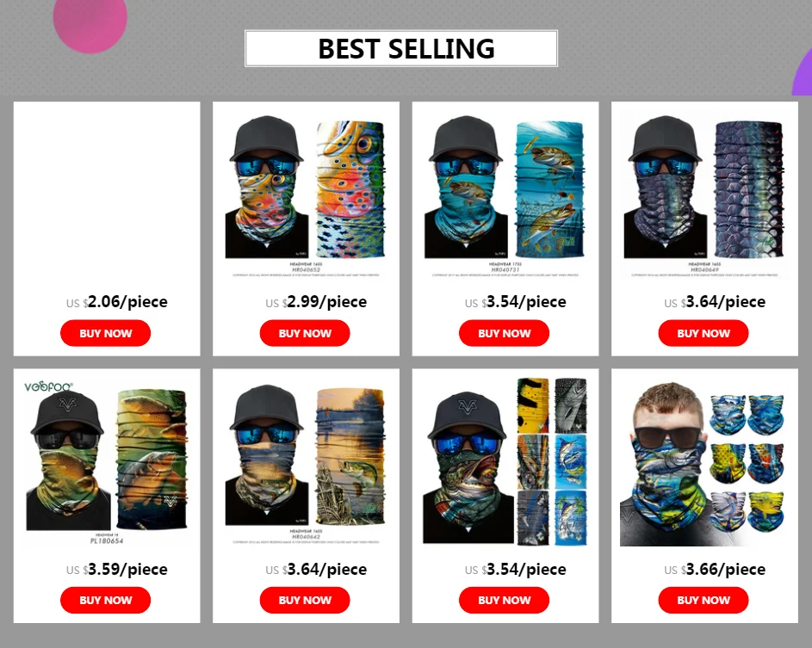The height and width of the screenshot is (648, 812).
Task: Open the multi-pattern fishing mask set image
Action: (505, 460)
